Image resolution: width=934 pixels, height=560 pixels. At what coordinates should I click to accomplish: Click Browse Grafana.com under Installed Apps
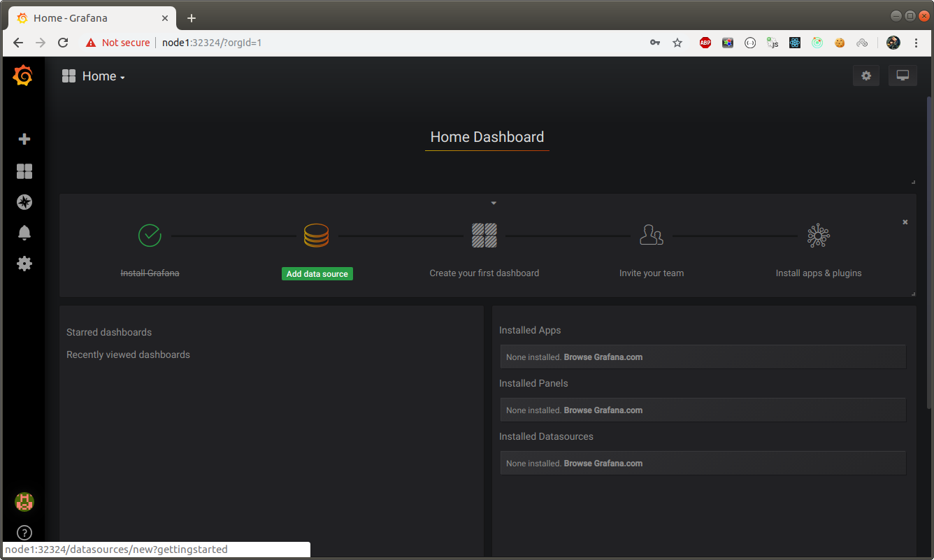(x=603, y=357)
